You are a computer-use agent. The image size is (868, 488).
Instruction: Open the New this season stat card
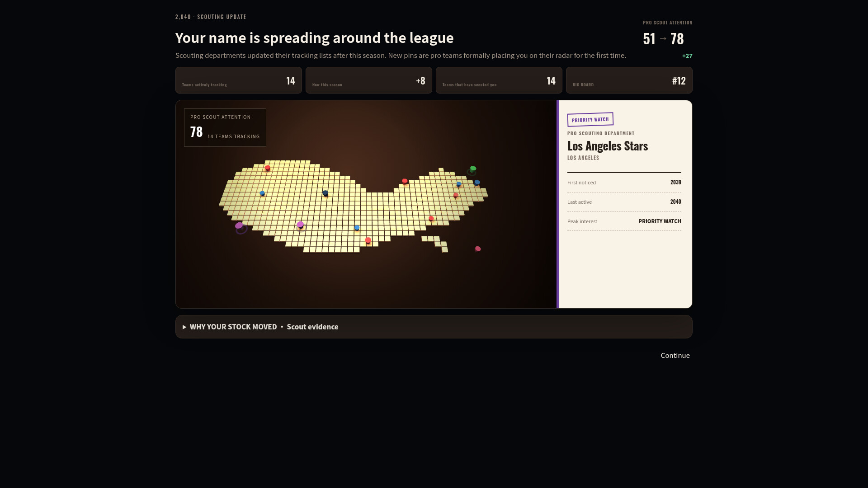369,80
